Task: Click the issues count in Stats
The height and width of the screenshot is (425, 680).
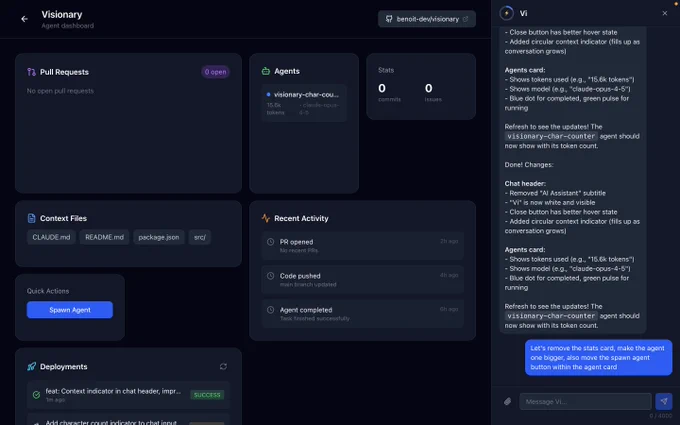Action: click(428, 88)
